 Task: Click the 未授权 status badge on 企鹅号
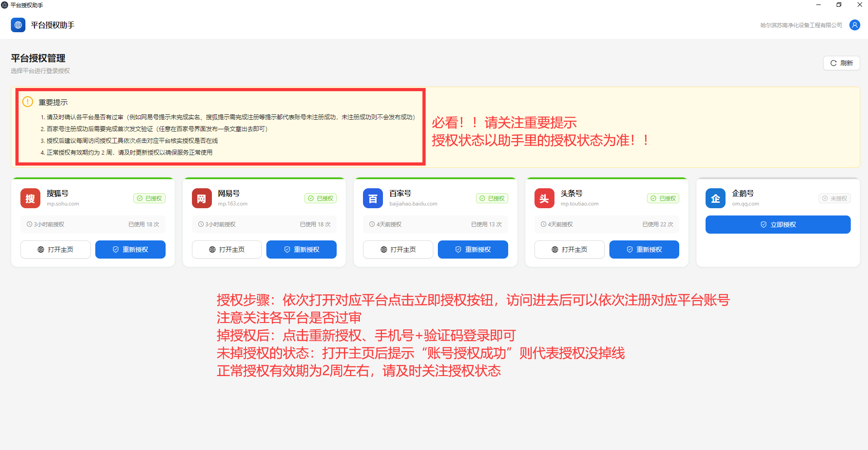[x=834, y=198]
